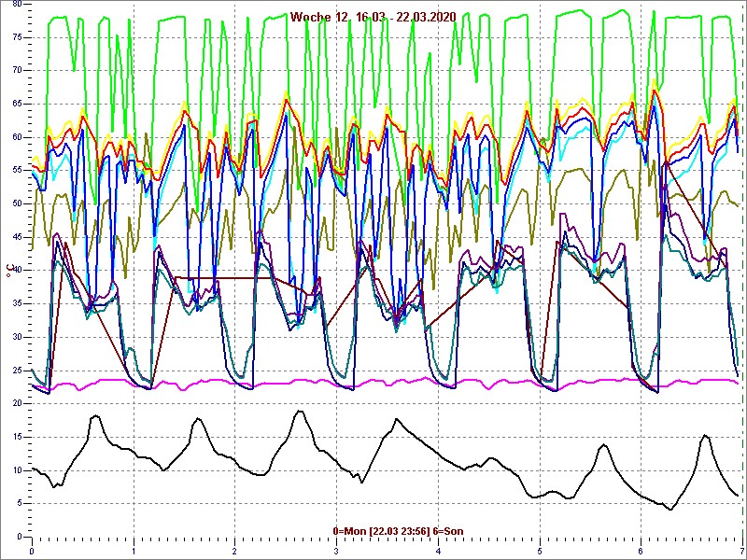This screenshot has height=560, width=747.
Task: Click the "6" day label on the time axis
Action: point(641,552)
